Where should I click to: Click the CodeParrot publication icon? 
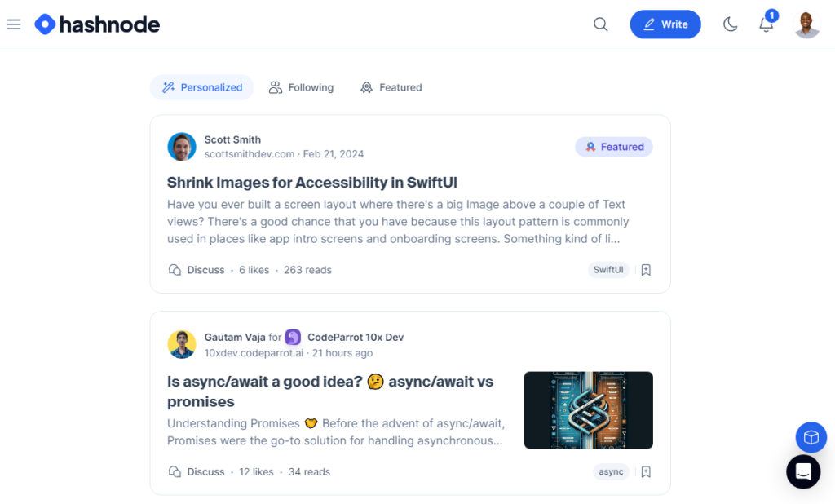[x=293, y=338]
